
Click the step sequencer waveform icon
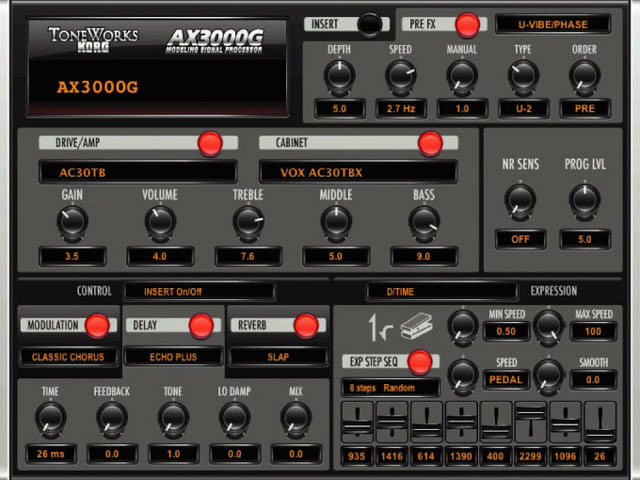[380, 327]
